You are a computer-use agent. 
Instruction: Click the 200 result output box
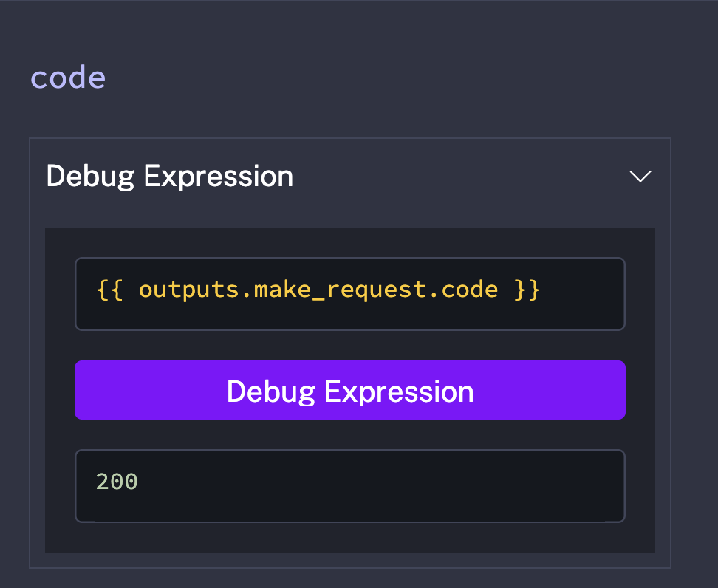[349, 485]
